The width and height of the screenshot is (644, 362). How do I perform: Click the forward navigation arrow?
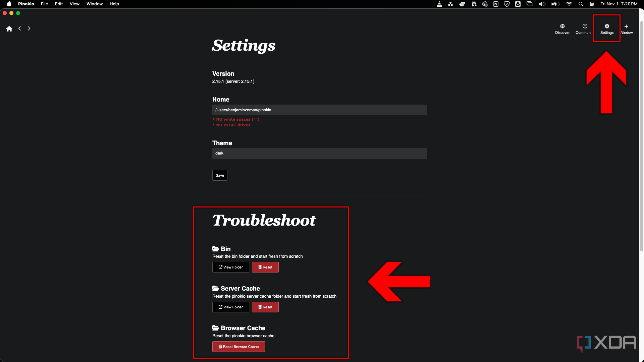click(29, 28)
